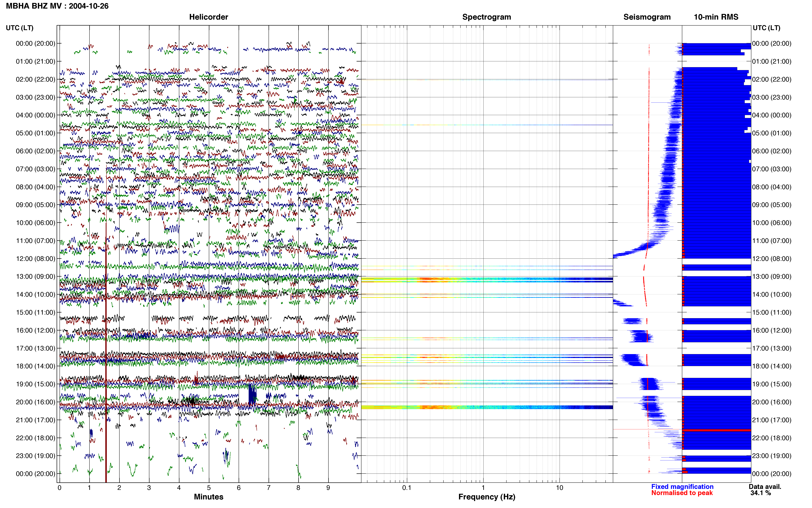The height and width of the screenshot is (508, 812).
Task: Click the "1" tick on the Frequency axis
Action: point(483,487)
